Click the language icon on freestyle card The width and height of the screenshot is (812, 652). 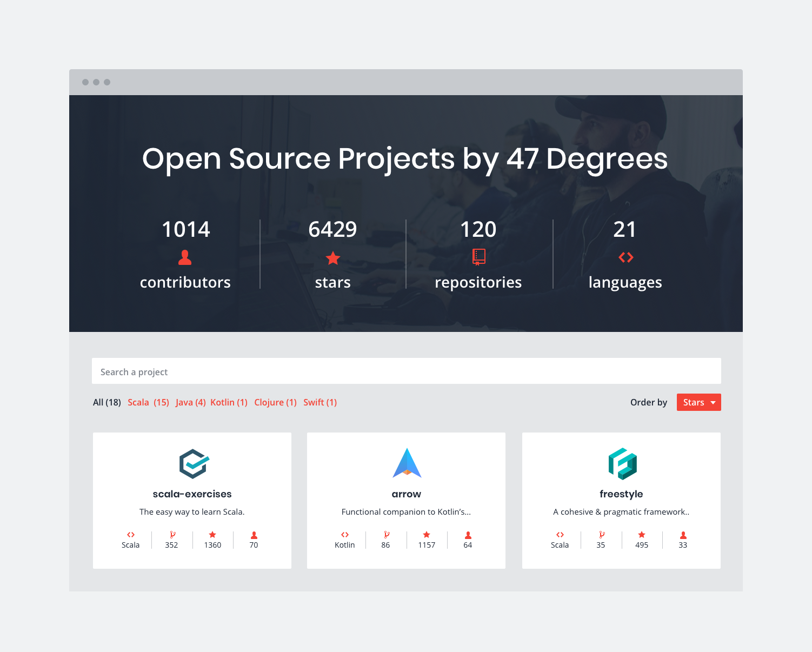click(560, 535)
